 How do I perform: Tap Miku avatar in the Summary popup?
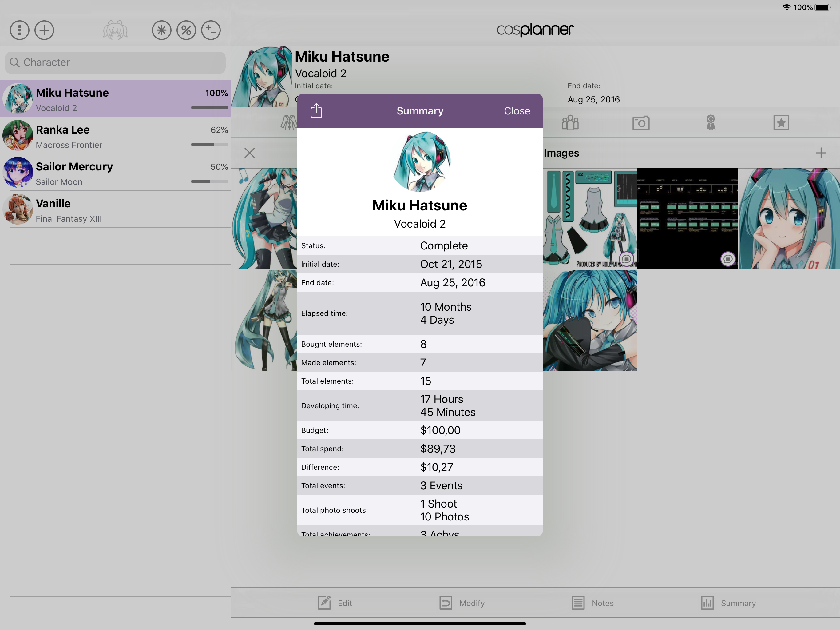(x=422, y=161)
